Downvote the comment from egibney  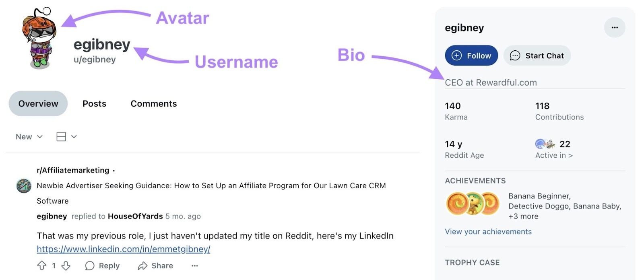point(66,266)
